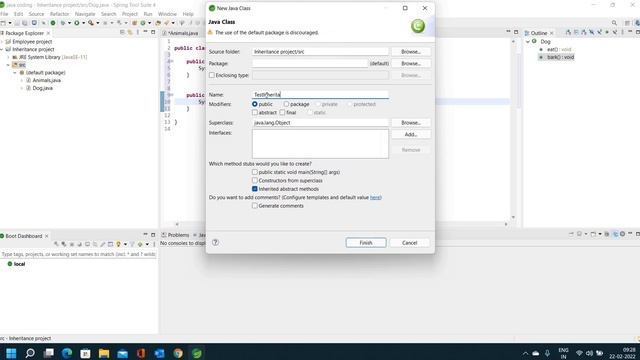Viewport: 640px width, 360px height.
Task: Close the Boot Dashboard tab
Action: (x=47, y=236)
